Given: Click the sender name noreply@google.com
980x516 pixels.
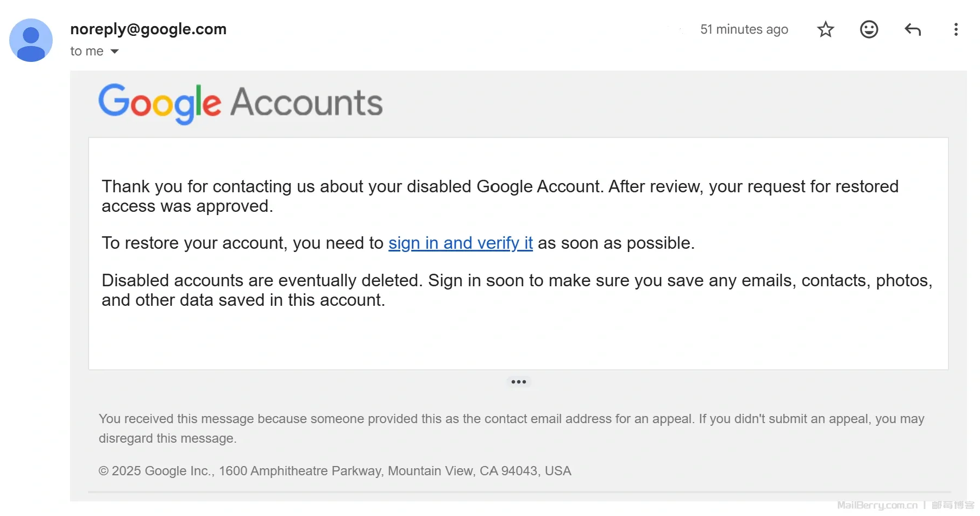Looking at the screenshot, I should [x=148, y=29].
